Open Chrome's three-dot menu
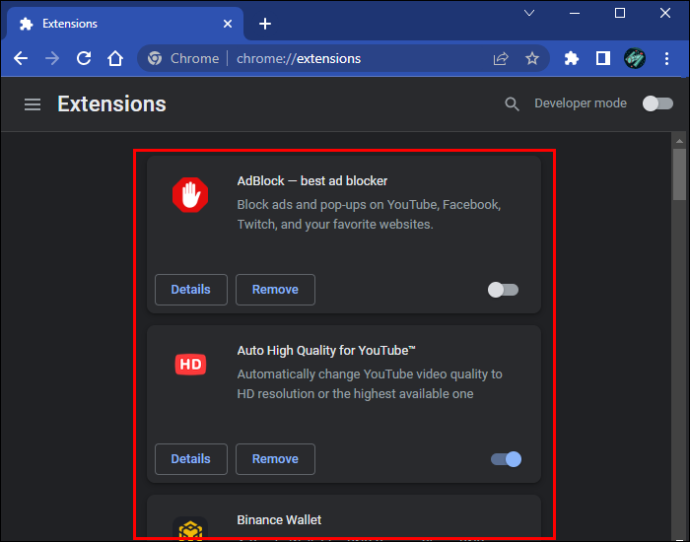Image resolution: width=690 pixels, height=542 pixels. 667,58
